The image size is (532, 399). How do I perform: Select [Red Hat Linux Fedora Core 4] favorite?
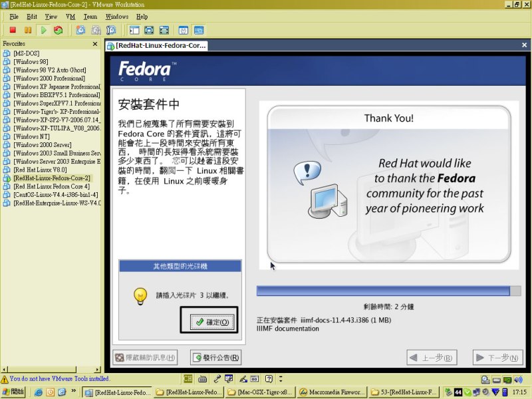tap(51, 186)
